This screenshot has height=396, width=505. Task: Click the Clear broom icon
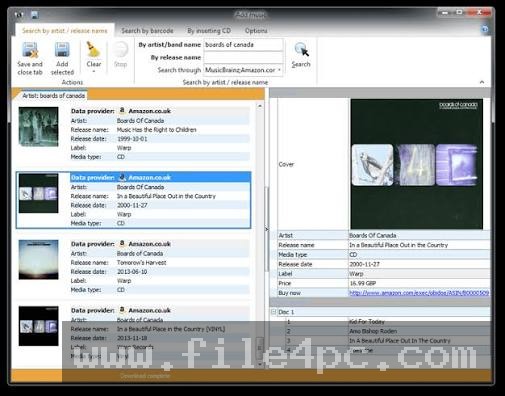94,49
